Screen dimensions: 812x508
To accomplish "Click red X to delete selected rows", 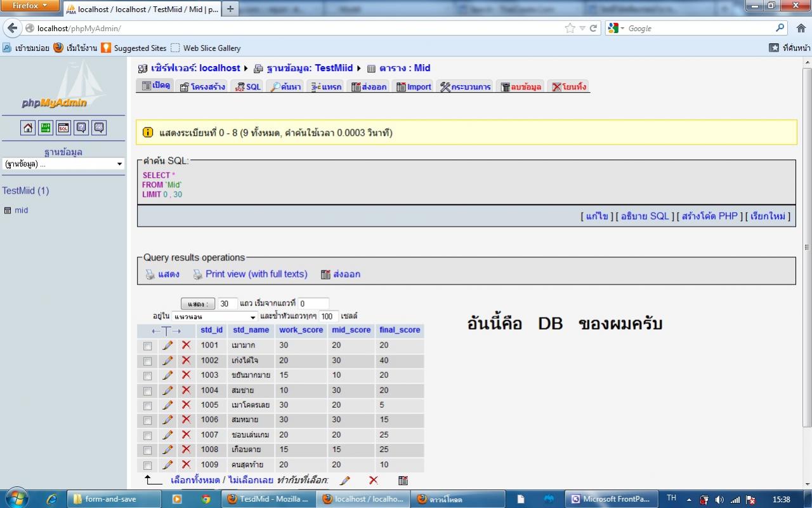I will click(373, 481).
